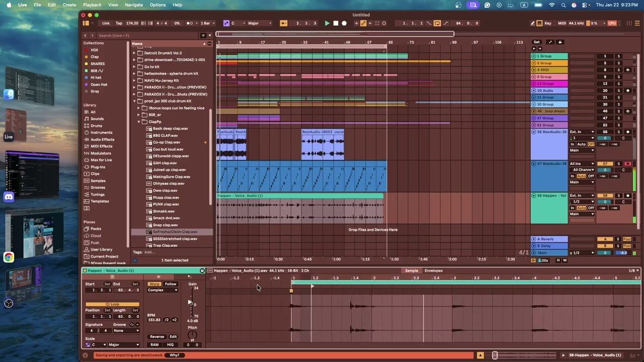This screenshot has height=362, width=644.
Task: Open Discord from the dock
Action: pyautogui.click(x=9, y=197)
